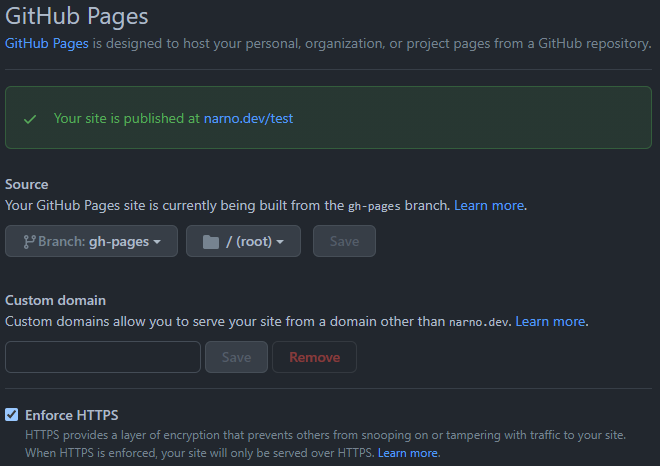Click the Source section heading

(x=27, y=184)
